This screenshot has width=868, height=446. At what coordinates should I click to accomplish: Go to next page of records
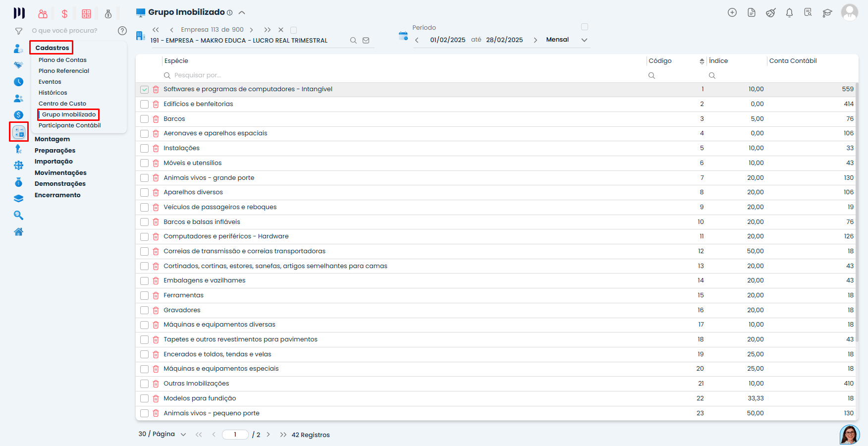(x=269, y=435)
